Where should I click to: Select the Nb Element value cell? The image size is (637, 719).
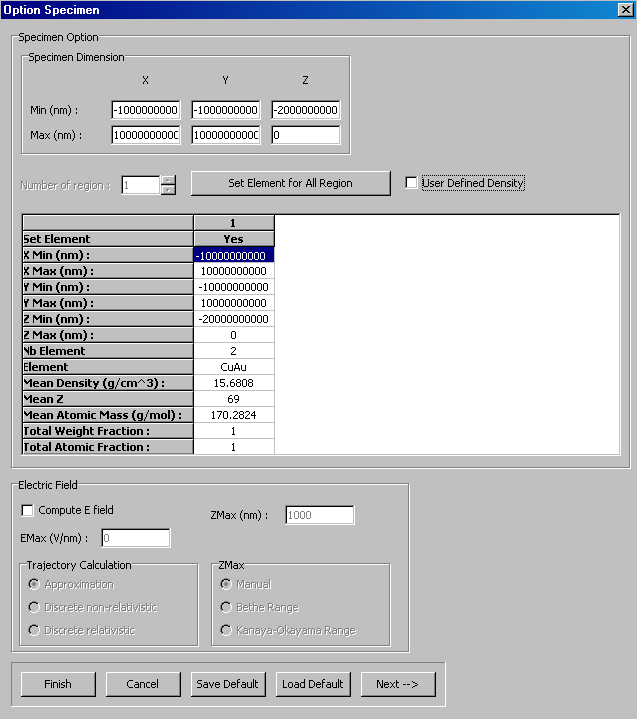click(233, 351)
